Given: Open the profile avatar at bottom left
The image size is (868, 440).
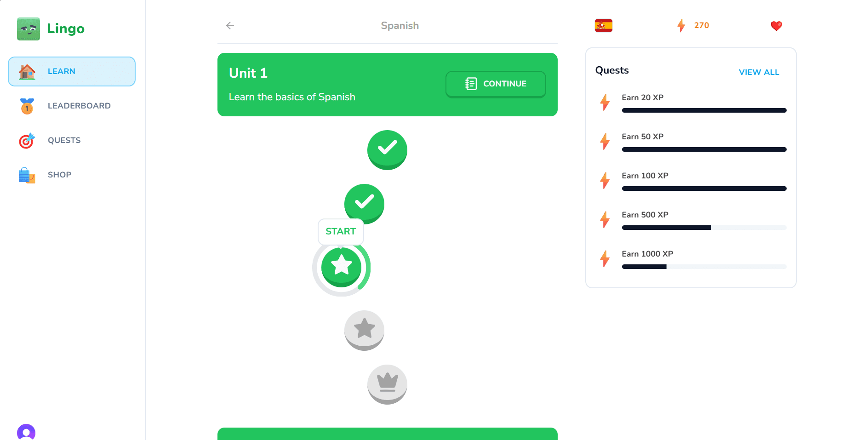Looking at the screenshot, I should (27, 432).
